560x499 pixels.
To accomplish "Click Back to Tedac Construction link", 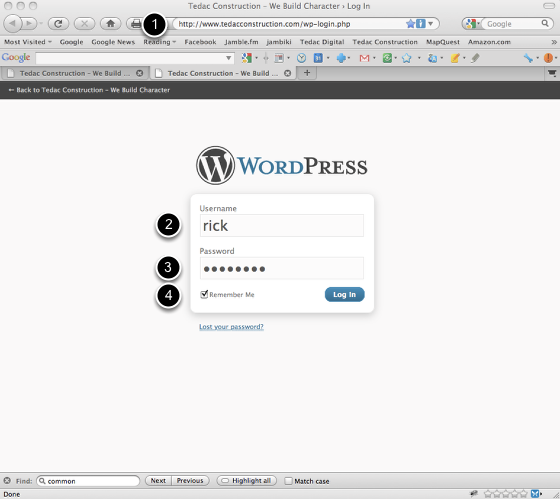I will (x=89, y=90).
